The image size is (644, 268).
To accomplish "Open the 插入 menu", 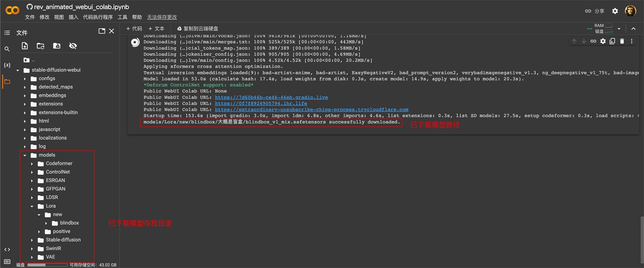I will [73, 17].
